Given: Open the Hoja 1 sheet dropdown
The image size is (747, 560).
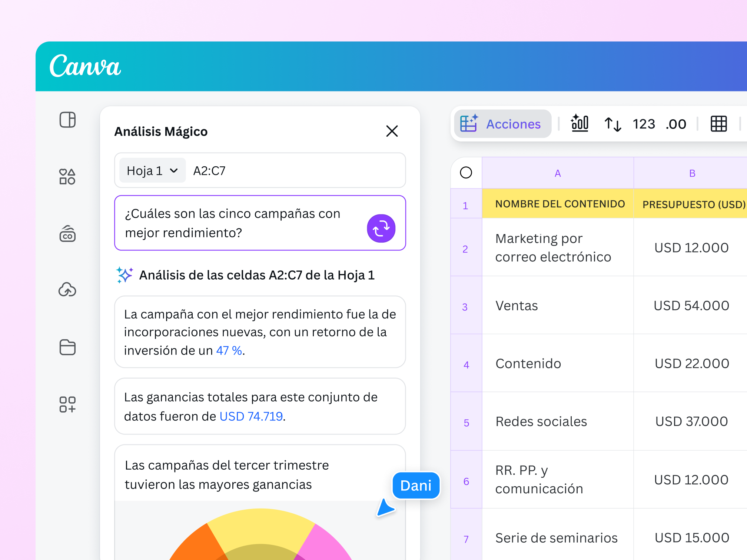Looking at the screenshot, I should [152, 170].
